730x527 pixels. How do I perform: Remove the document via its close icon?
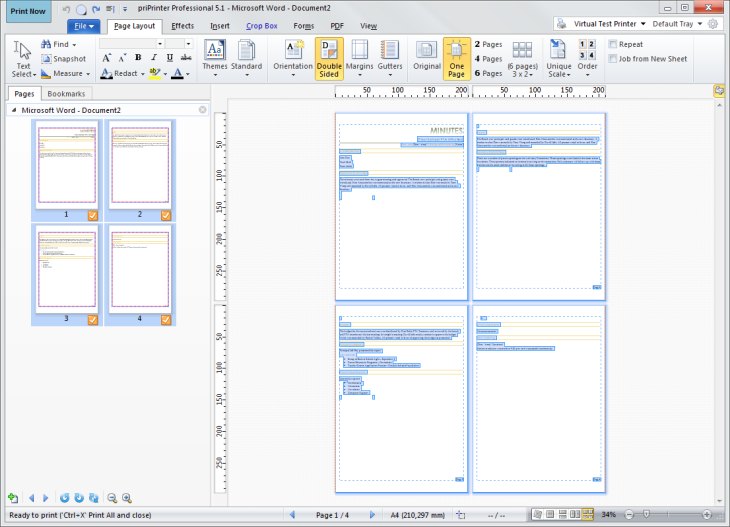click(x=203, y=110)
